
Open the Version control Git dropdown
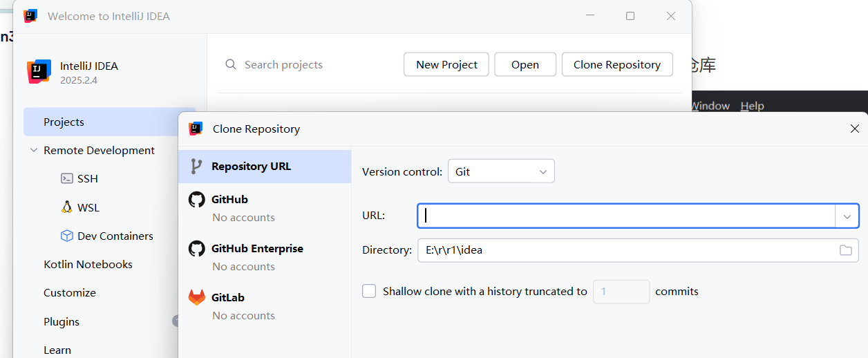tap(501, 171)
